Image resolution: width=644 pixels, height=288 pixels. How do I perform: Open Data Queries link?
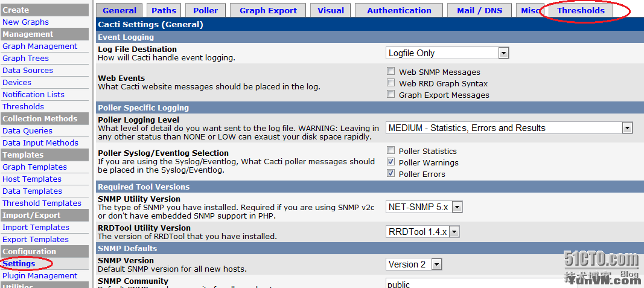pos(28,130)
